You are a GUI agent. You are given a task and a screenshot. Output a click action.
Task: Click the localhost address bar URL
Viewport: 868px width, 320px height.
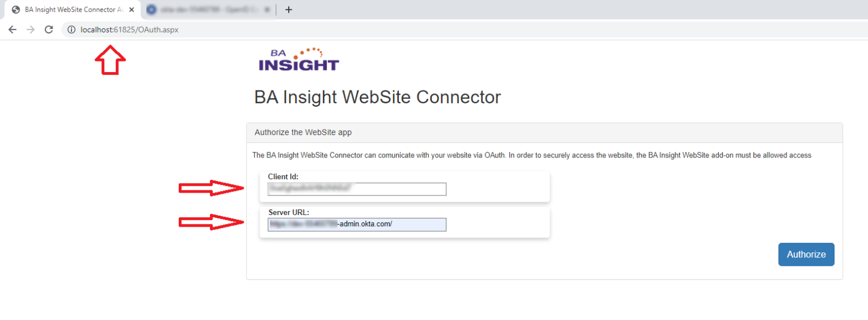click(x=130, y=30)
